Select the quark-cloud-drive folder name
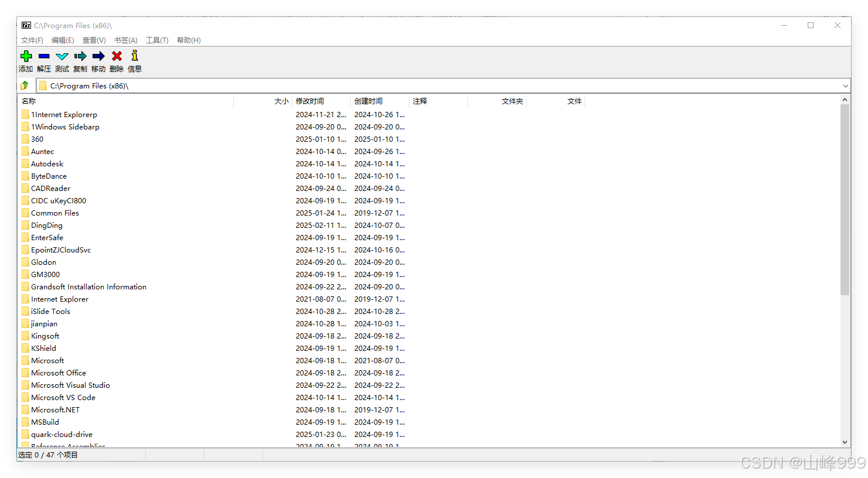 click(x=61, y=435)
